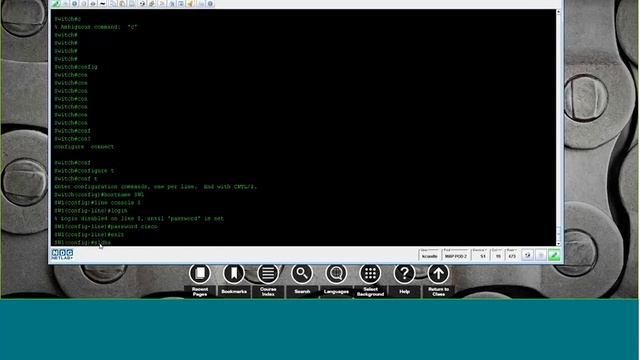Click the terminal scrollbar up arrow
Image resolution: width=640 pixels, height=360 pixels.
coord(558,12)
